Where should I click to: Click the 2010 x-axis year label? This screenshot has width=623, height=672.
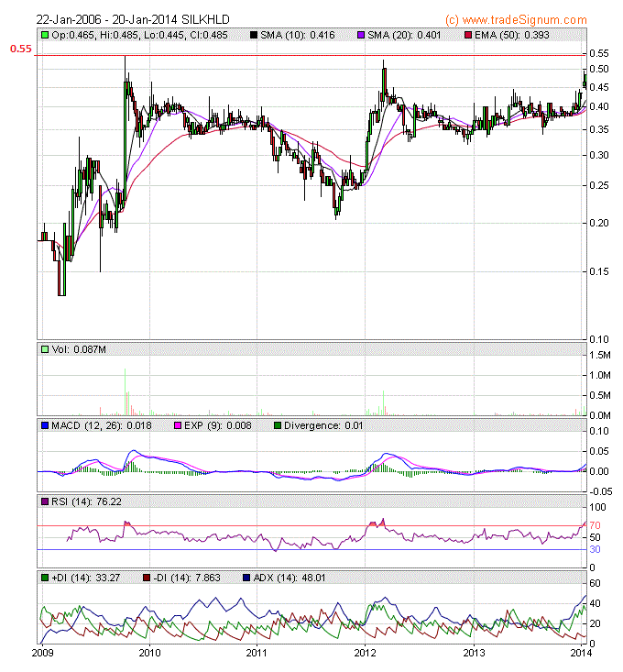pos(150,653)
